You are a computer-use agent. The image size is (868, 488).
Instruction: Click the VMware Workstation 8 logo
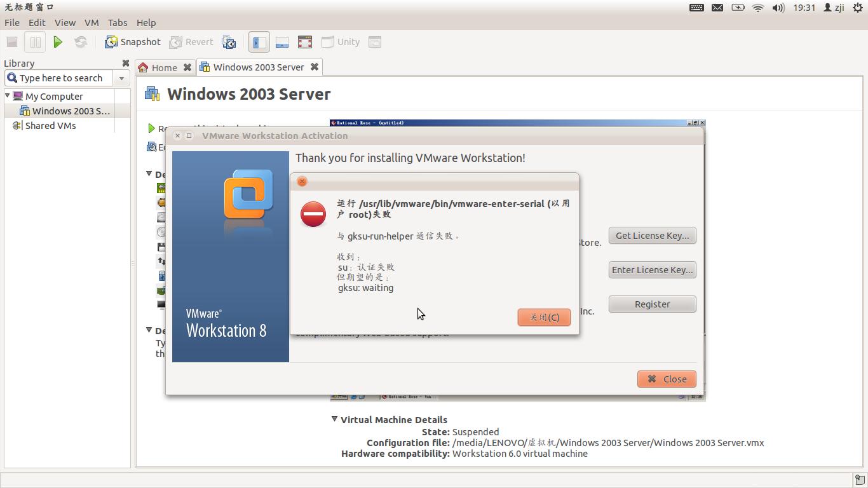coord(248,194)
